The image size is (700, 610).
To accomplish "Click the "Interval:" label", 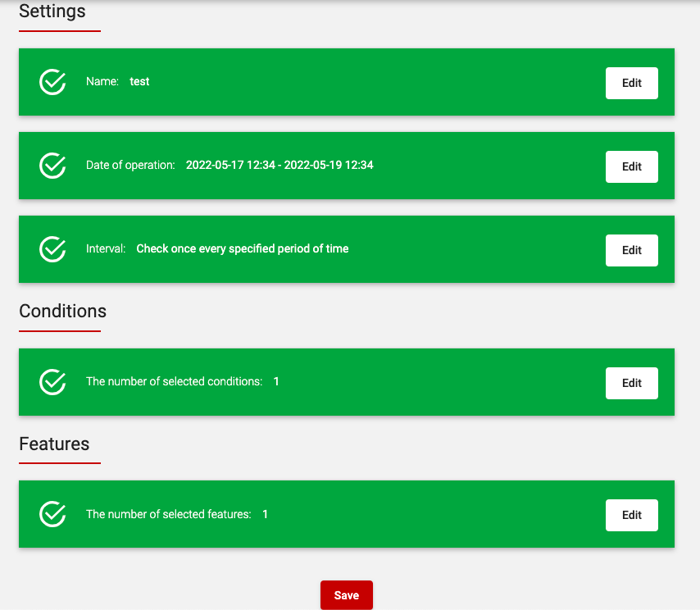I will [106, 248].
